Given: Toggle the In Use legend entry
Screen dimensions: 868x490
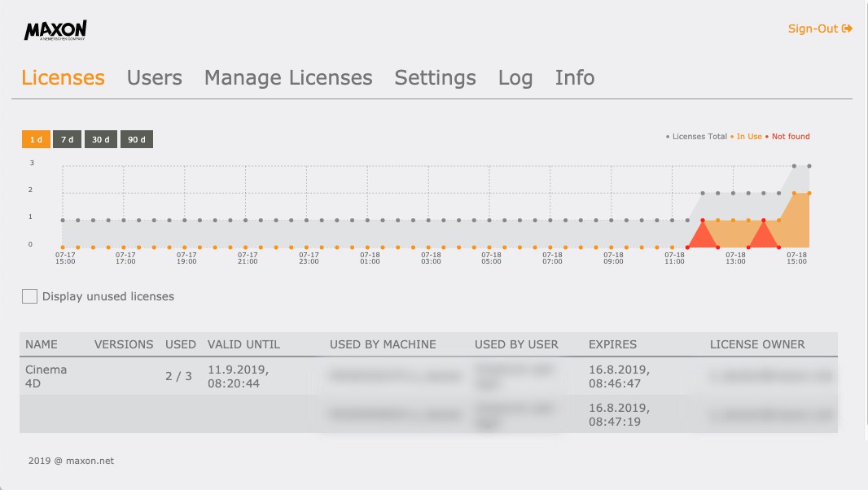Looking at the screenshot, I should (x=746, y=136).
